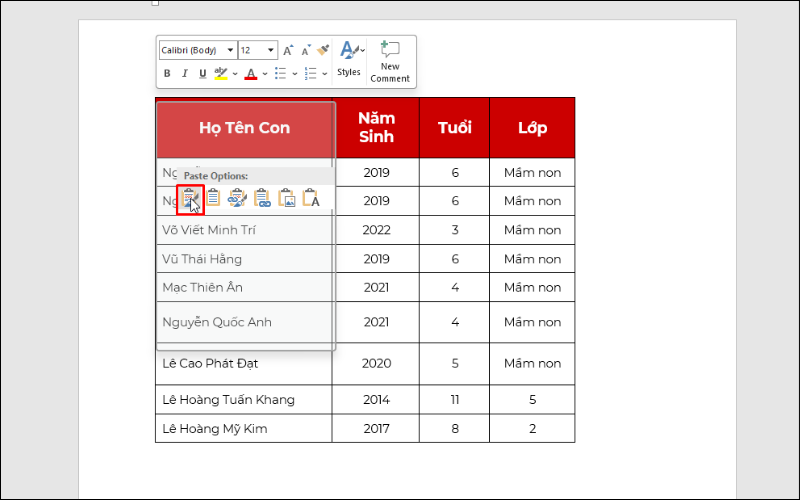Pick Link & Keep Source Formatting paste option
This screenshot has height=500, width=800.
(x=237, y=198)
